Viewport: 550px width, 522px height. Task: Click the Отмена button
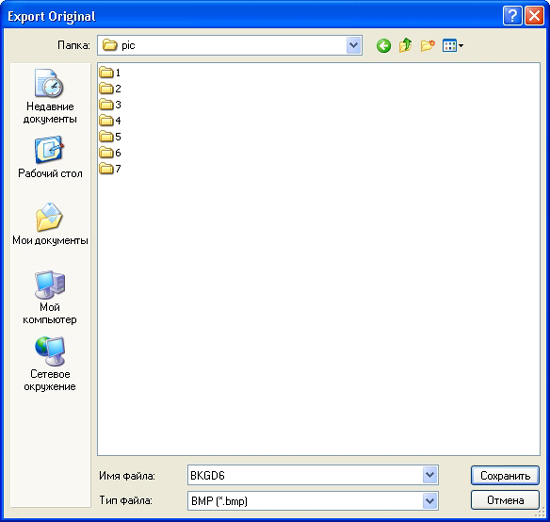click(x=505, y=500)
